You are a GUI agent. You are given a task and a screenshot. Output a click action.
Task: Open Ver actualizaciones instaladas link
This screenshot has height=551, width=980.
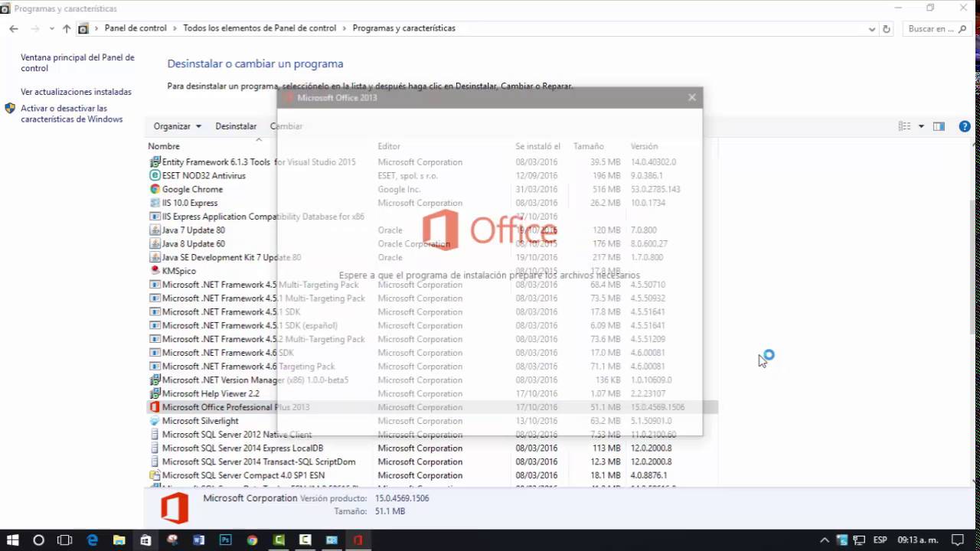[76, 92]
